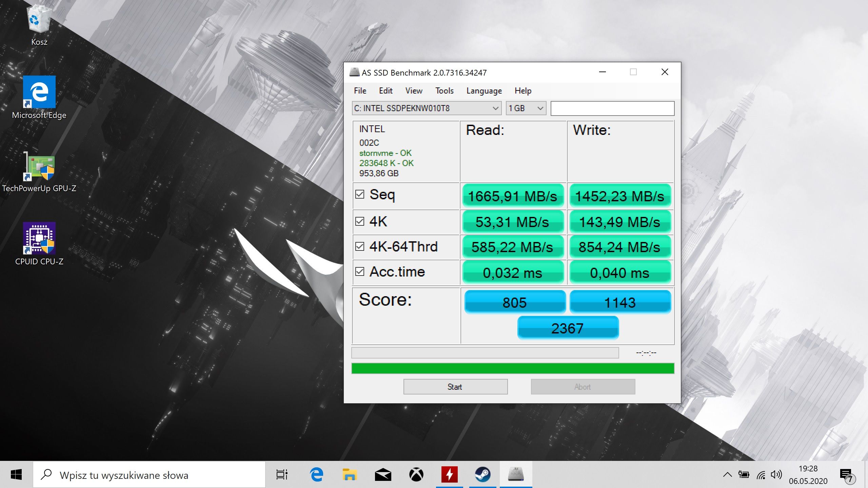Click the 283648 K - OK alignment text
868x488 pixels.
click(386, 163)
